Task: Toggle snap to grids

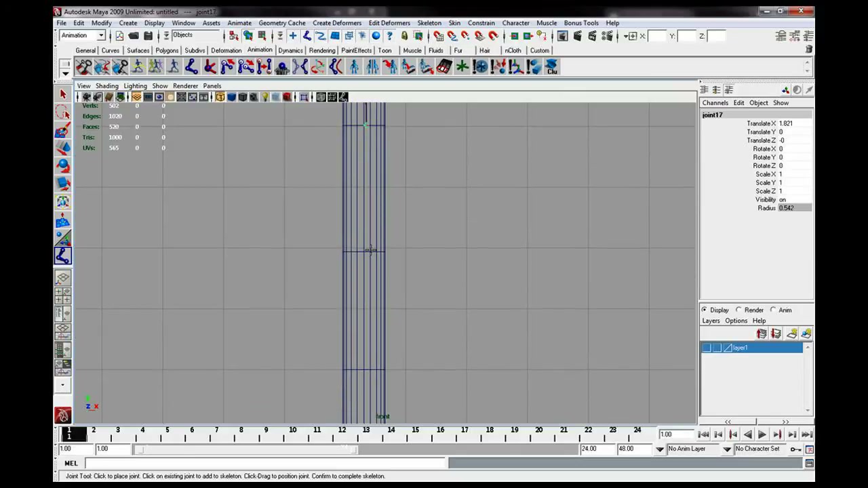Action: click(438, 36)
